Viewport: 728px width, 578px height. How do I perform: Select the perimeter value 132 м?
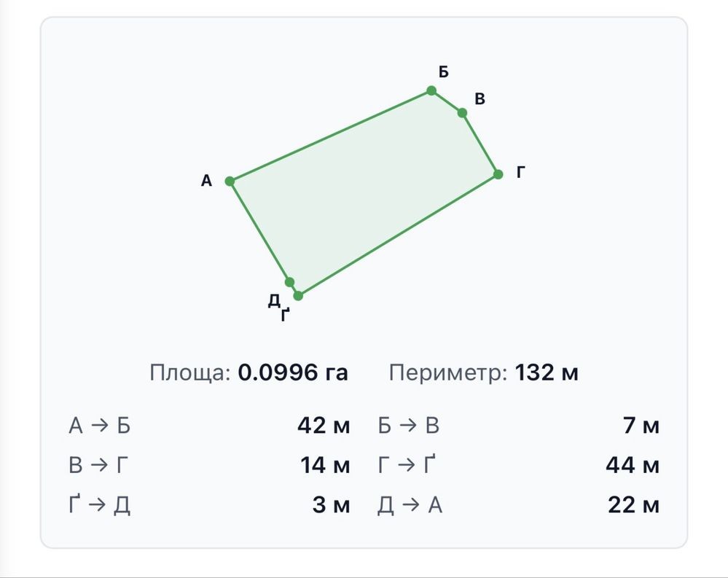pos(547,372)
